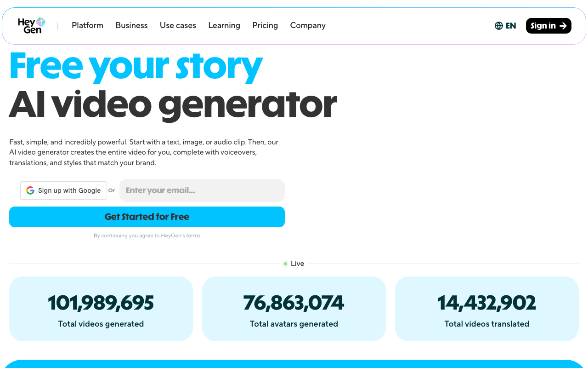
Task: Expand the Business navigation menu
Action: click(x=131, y=25)
